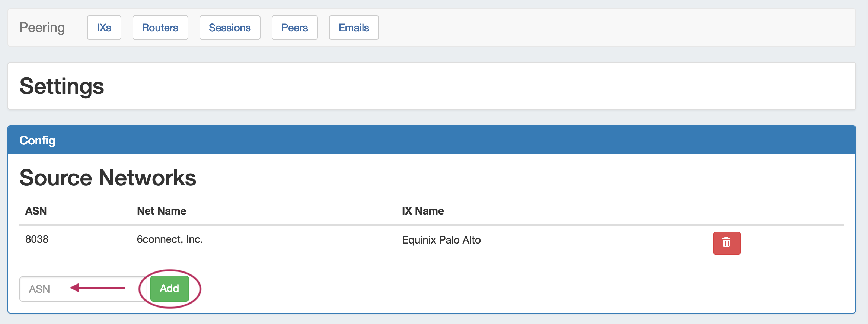The height and width of the screenshot is (324, 868).
Task: Select the ASN value 8038
Action: click(37, 239)
